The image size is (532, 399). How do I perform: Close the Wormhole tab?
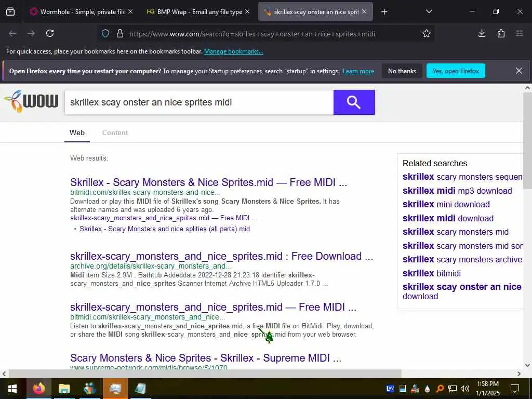pyautogui.click(x=130, y=11)
